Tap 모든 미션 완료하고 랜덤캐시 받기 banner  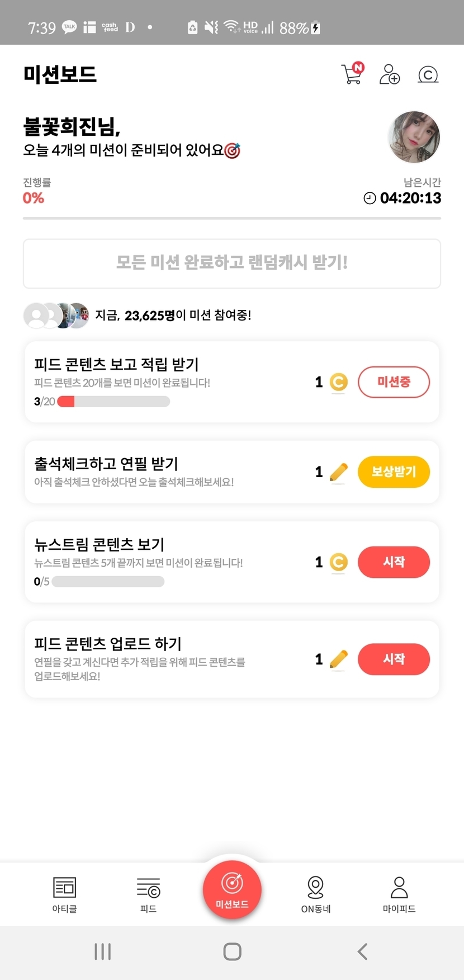[x=232, y=263]
